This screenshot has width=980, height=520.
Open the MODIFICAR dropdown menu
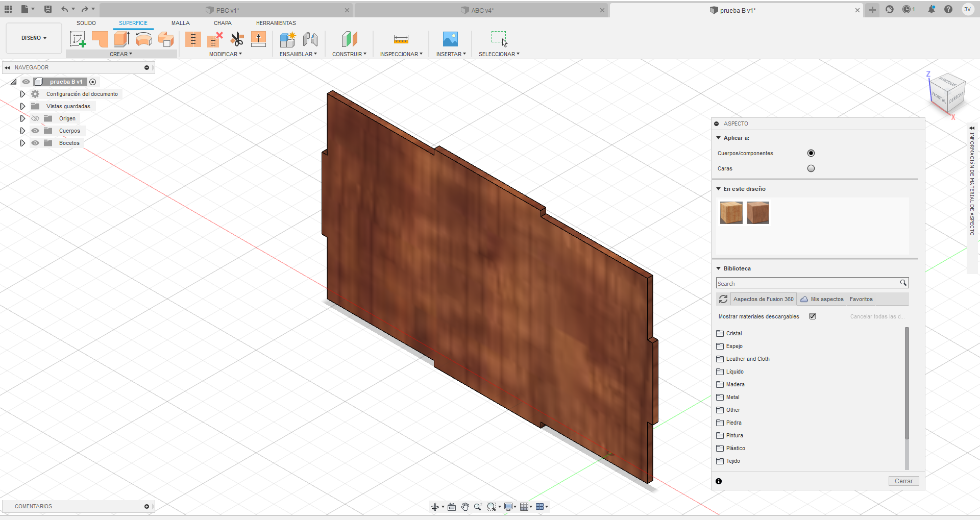click(x=226, y=54)
